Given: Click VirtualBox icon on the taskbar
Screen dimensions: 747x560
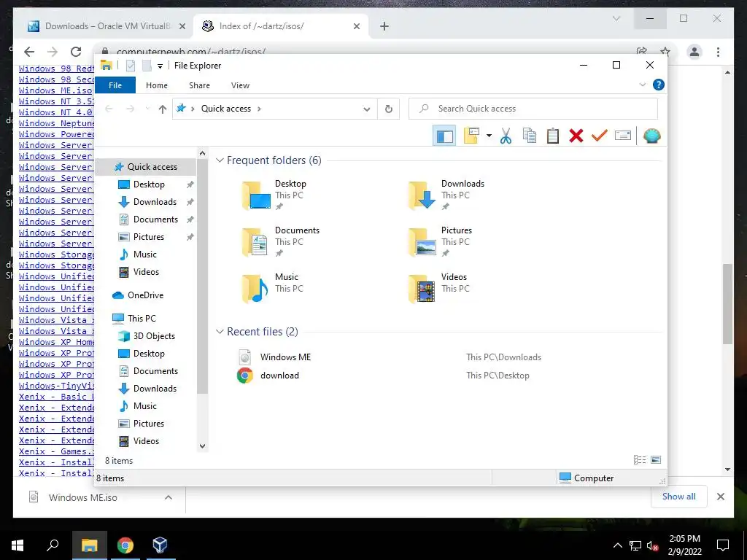Looking at the screenshot, I should [160, 545].
